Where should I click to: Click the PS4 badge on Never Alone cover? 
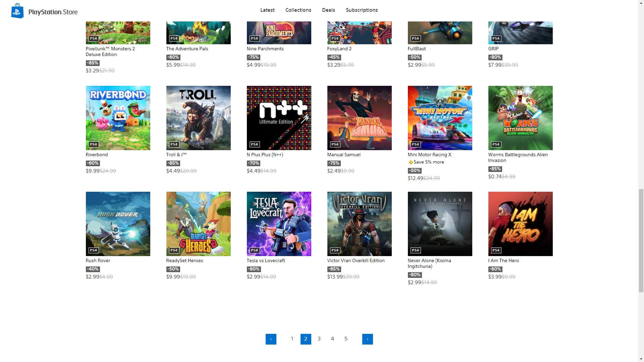tap(415, 250)
